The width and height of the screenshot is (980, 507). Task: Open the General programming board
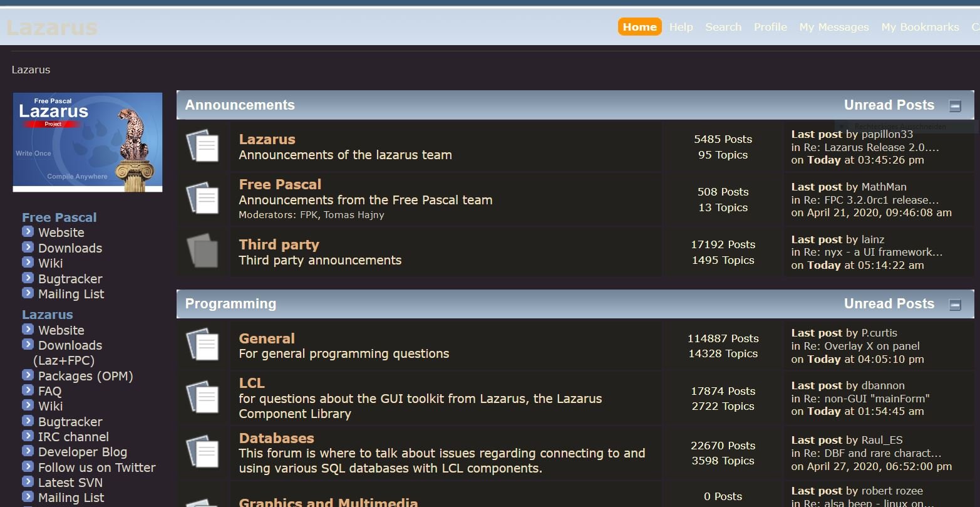click(x=267, y=338)
